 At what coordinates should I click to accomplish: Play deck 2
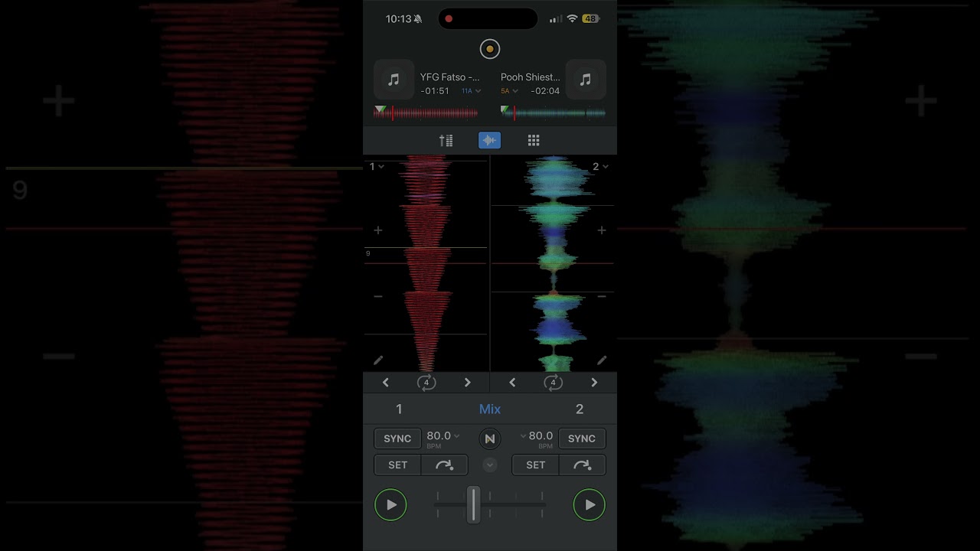[590, 505]
